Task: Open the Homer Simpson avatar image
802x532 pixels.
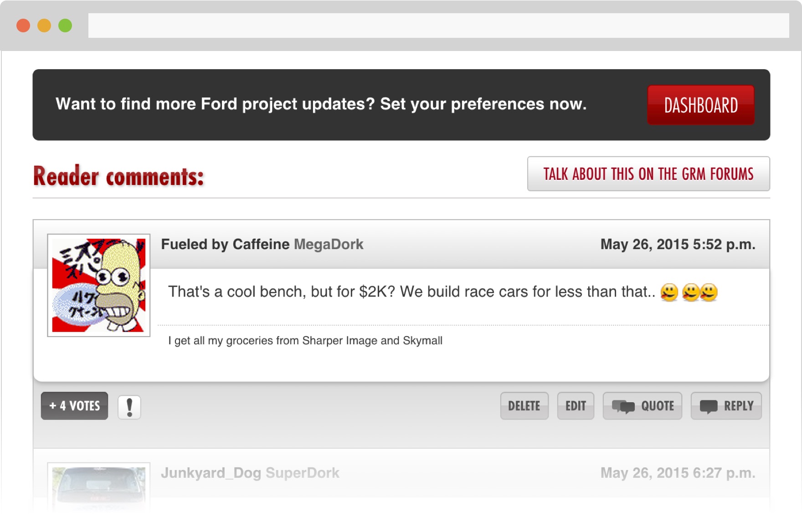Action: (x=99, y=286)
